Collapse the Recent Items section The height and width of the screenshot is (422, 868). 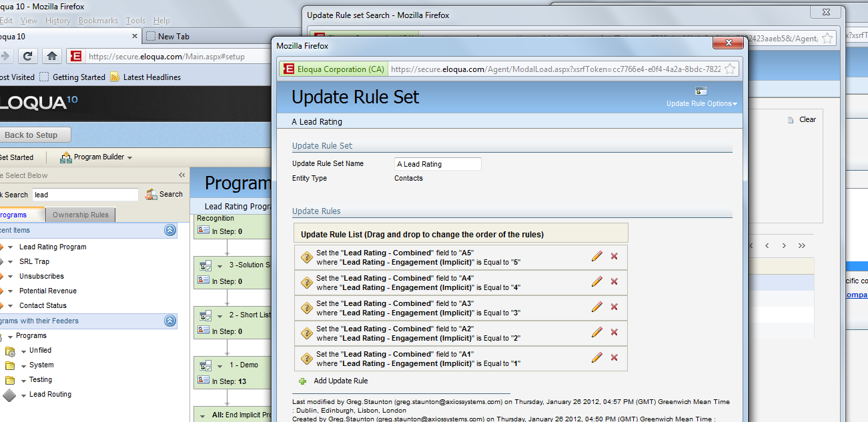(x=170, y=230)
